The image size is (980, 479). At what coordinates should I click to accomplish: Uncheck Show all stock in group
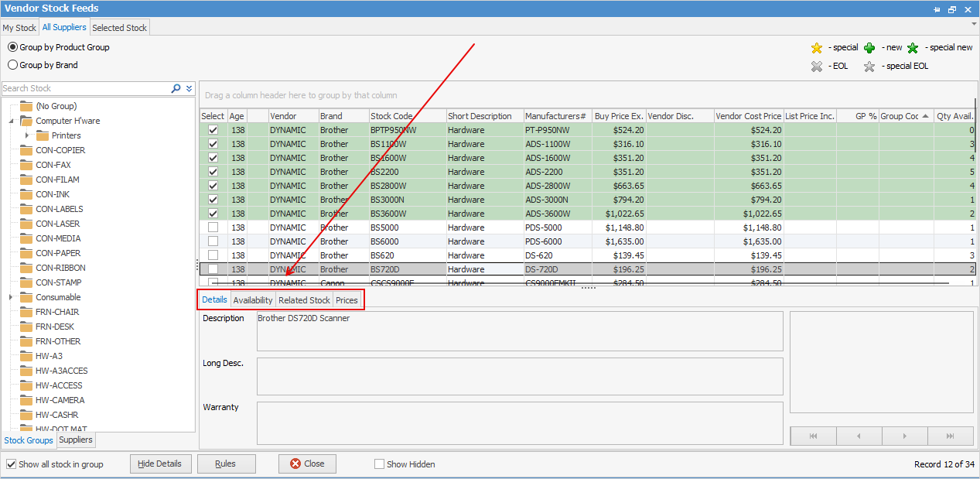pos(11,464)
